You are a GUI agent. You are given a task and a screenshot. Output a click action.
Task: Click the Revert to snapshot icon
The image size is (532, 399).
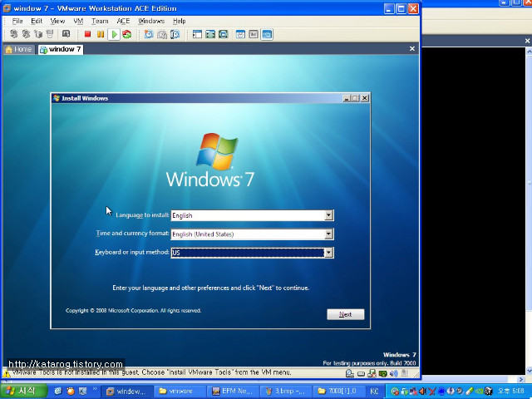pos(162,34)
